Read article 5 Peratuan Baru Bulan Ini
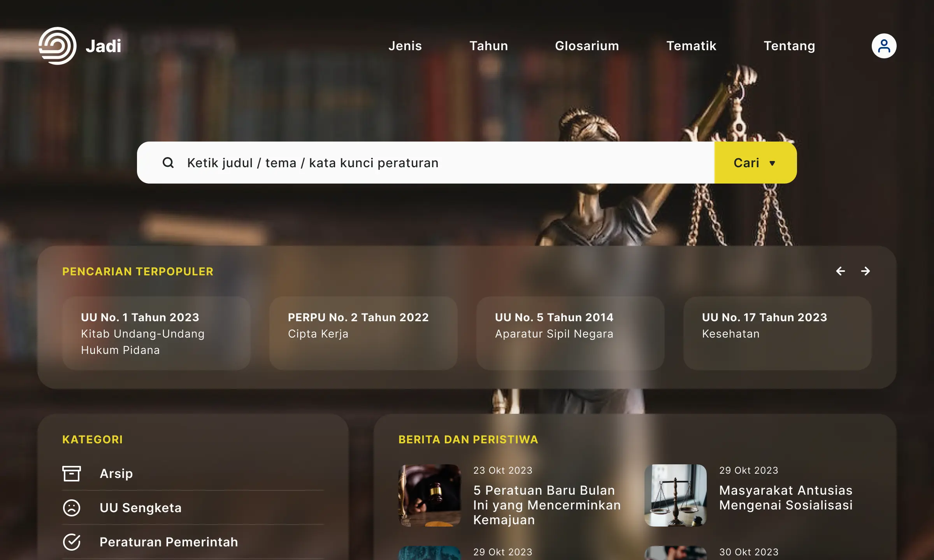This screenshot has height=560, width=934. coord(547,505)
